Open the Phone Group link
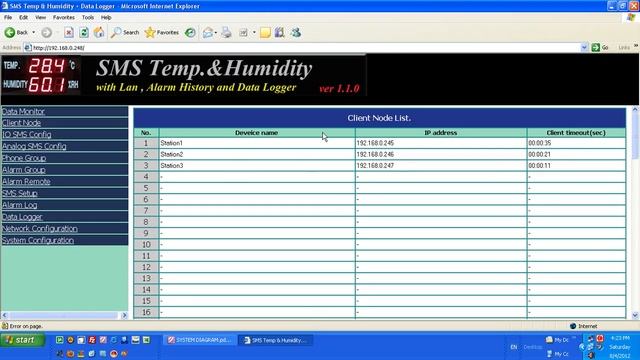This screenshot has height=360, width=640. pos(24,158)
